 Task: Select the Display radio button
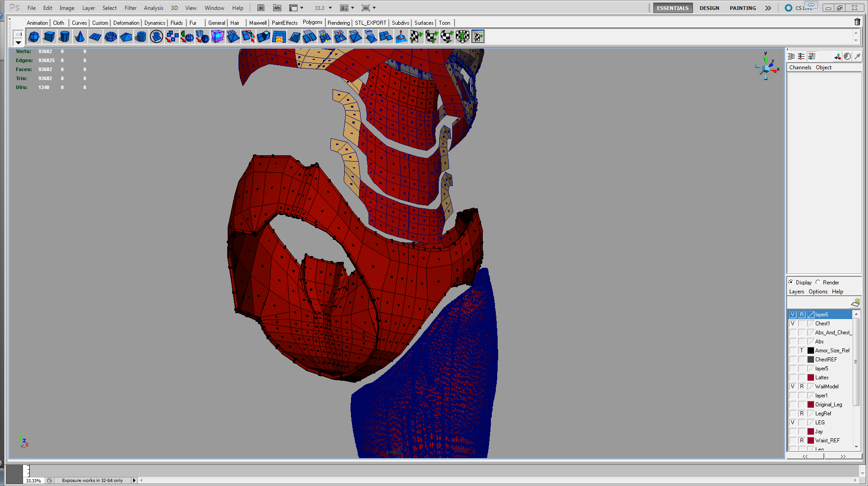click(791, 282)
